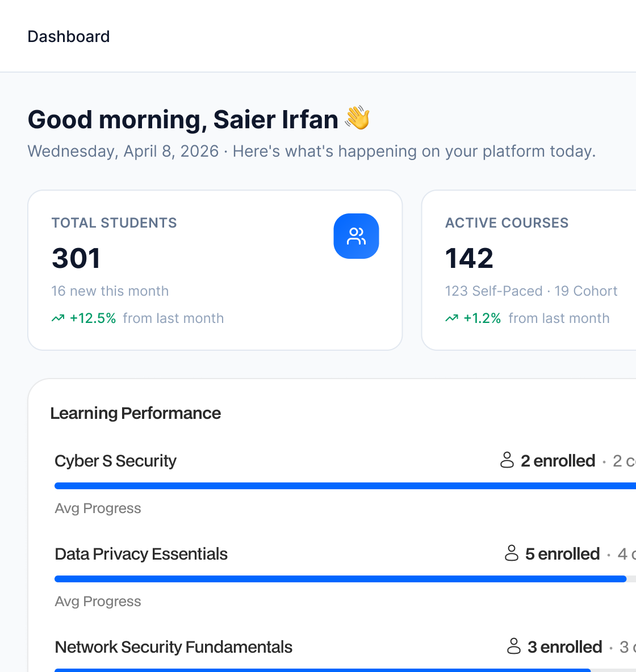
Task: Click the person icon next to 2 enrolled
Action: [x=507, y=460]
